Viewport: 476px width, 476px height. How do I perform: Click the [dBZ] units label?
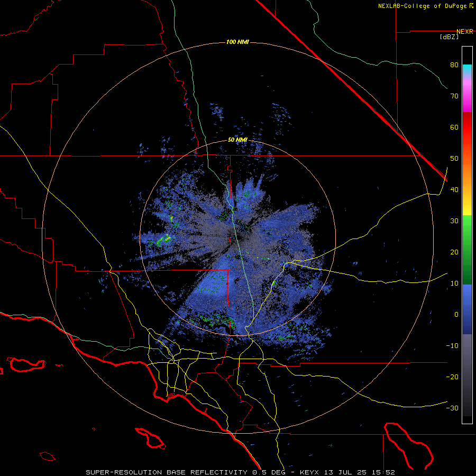[449, 37]
